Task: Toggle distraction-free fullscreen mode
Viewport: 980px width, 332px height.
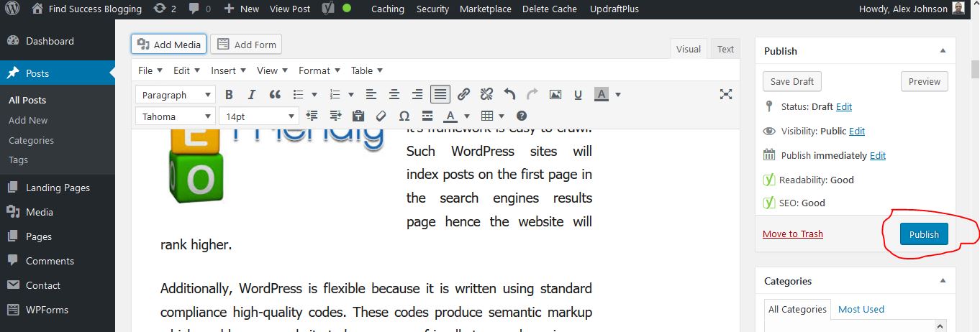Action: coord(726,94)
